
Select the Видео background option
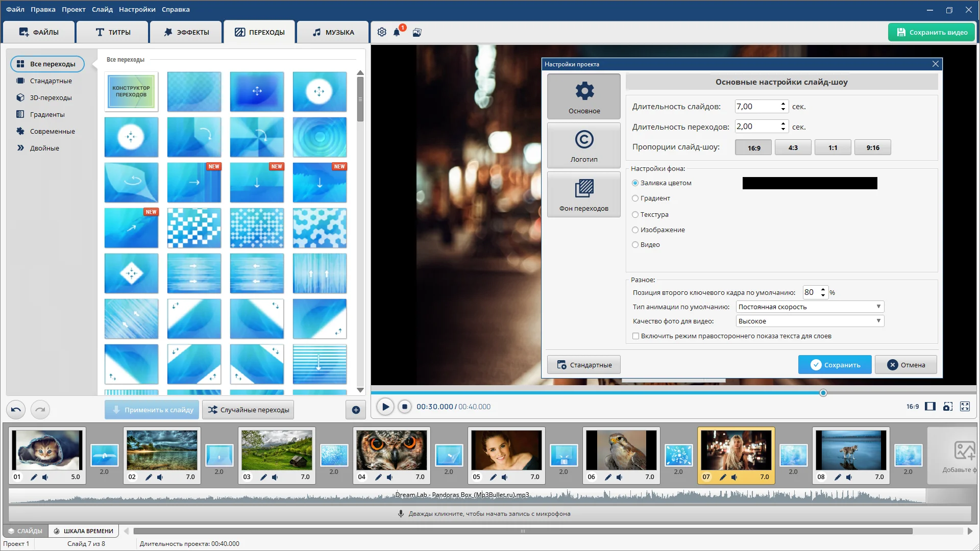[635, 245]
